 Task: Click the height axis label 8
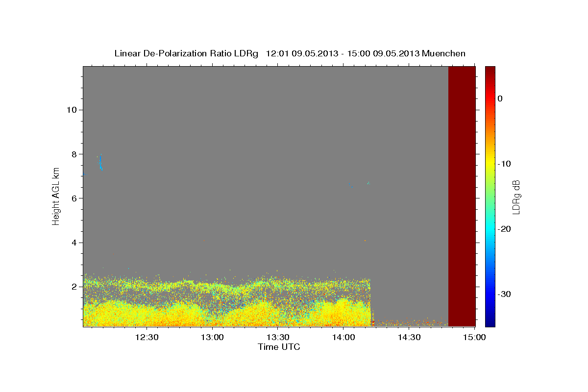click(x=73, y=154)
